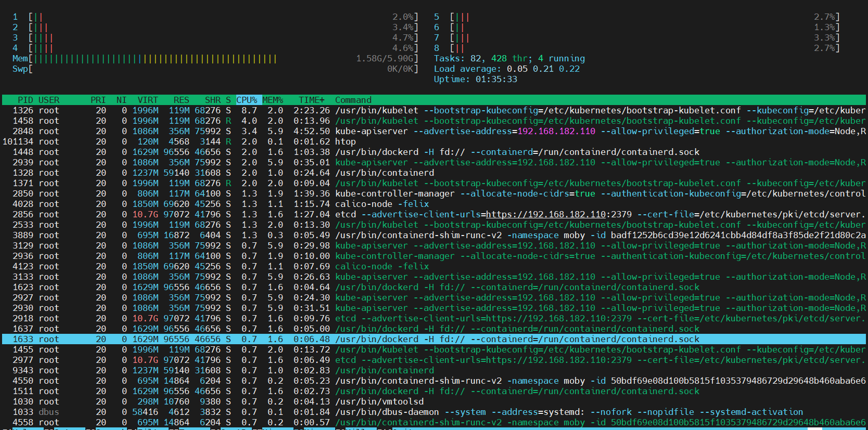Select kubelet process row with PID 1326
This screenshot has width=868, height=430.
point(434,110)
